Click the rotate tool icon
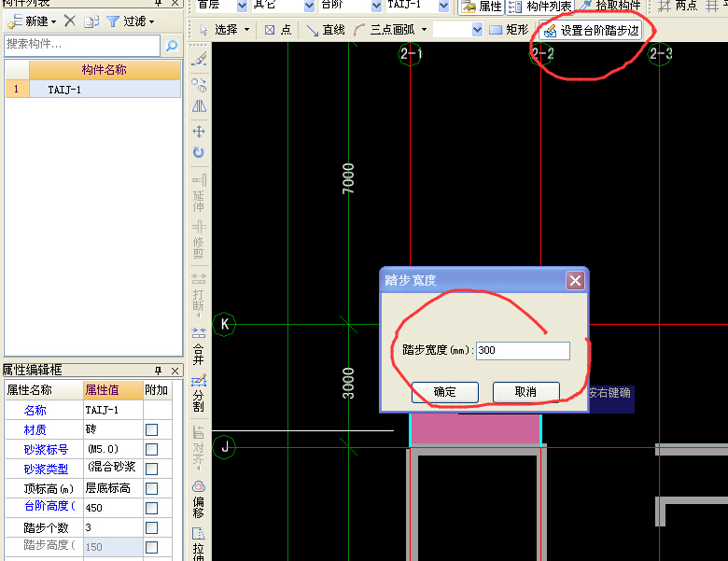728x561 pixels. 199,152
